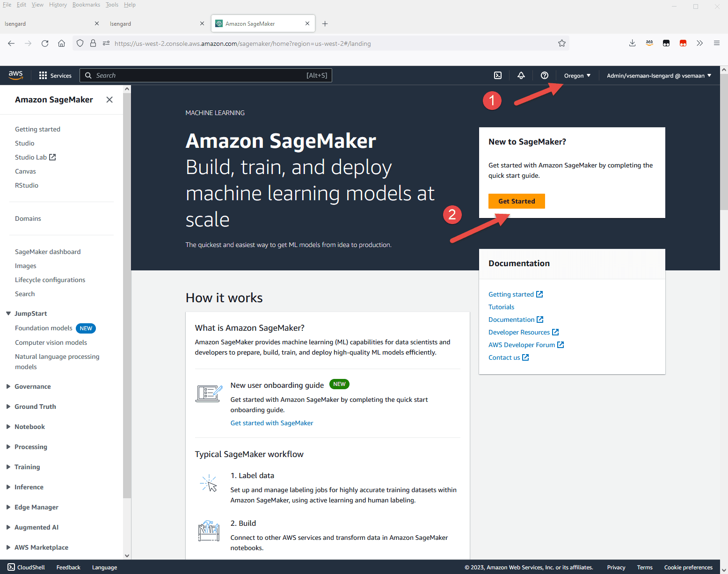Open Studio Lab external link
This screenshot has height=574, width=728.
coord(35,157)
